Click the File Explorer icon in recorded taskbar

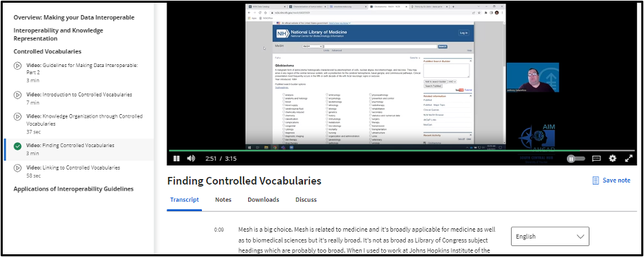(x=266, y=147)
